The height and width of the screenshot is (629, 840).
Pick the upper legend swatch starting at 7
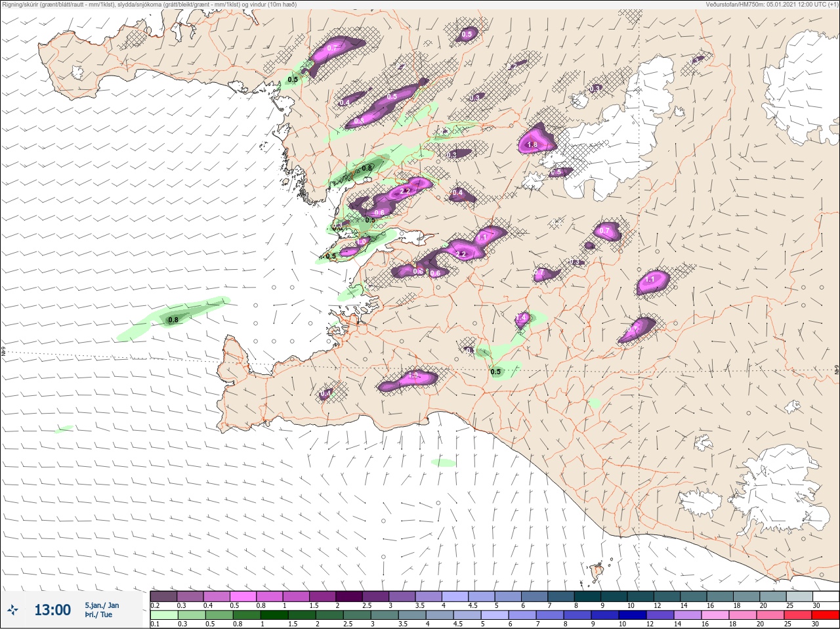(562, 596)
